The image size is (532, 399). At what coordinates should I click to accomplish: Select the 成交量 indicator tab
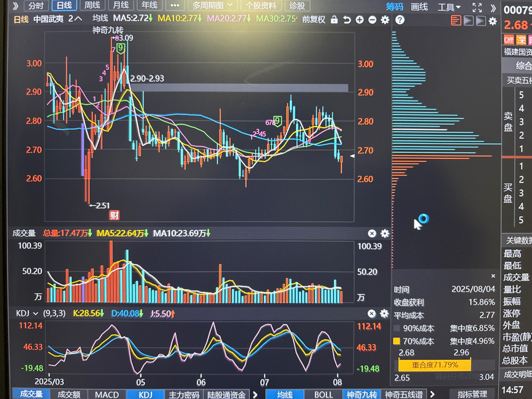click(x=31, y=394)
